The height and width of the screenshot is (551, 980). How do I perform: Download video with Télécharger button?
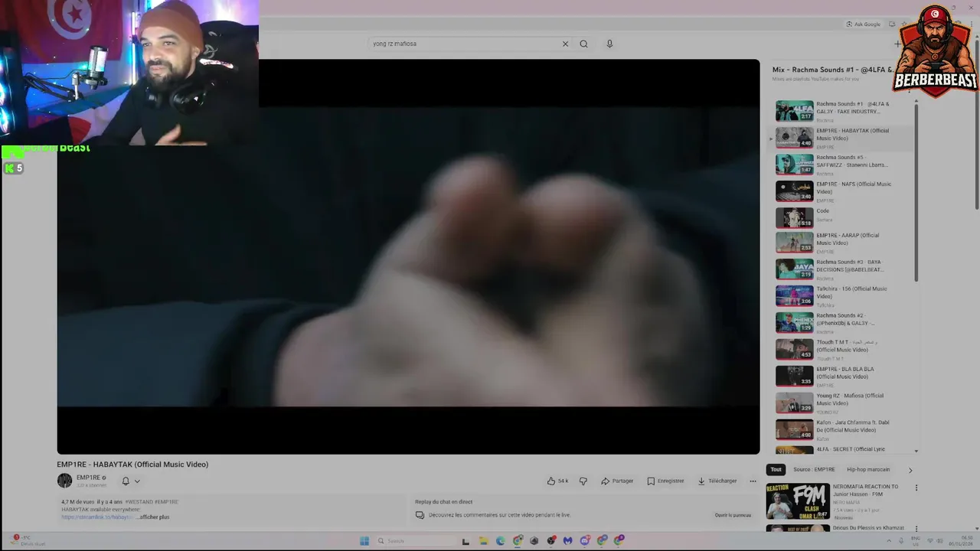click(x=717, y=481)
